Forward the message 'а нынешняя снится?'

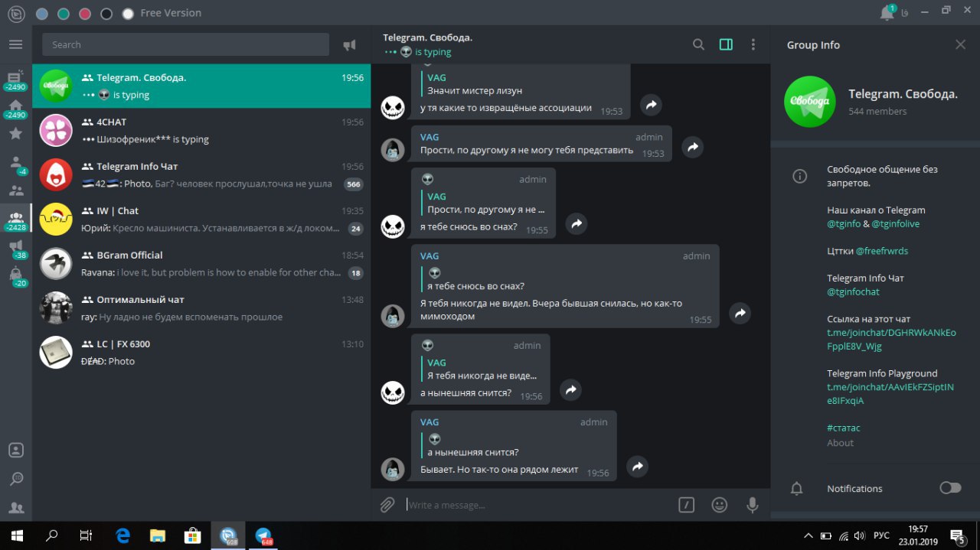point(570,389)
